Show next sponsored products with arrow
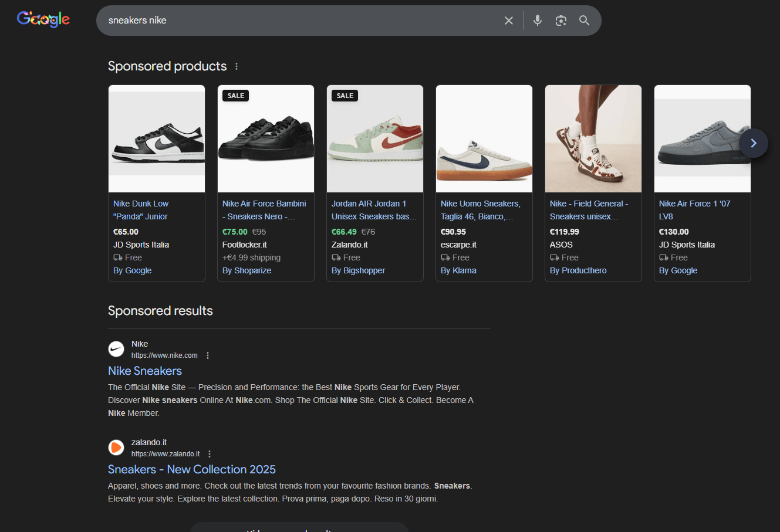This screenshot has width=780, height=532. pyautogui.click(x=754, y=143)
